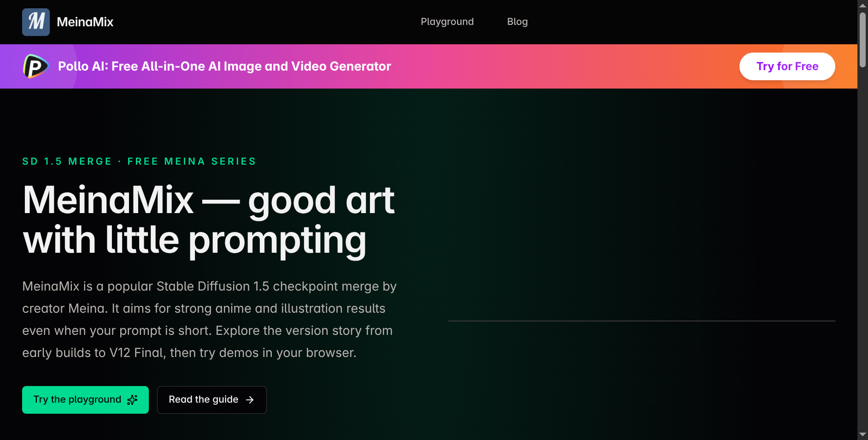Click the Read the guide button
Image resolution: width=868 pixels, height=440 pixels.
(x=211, y=400)
